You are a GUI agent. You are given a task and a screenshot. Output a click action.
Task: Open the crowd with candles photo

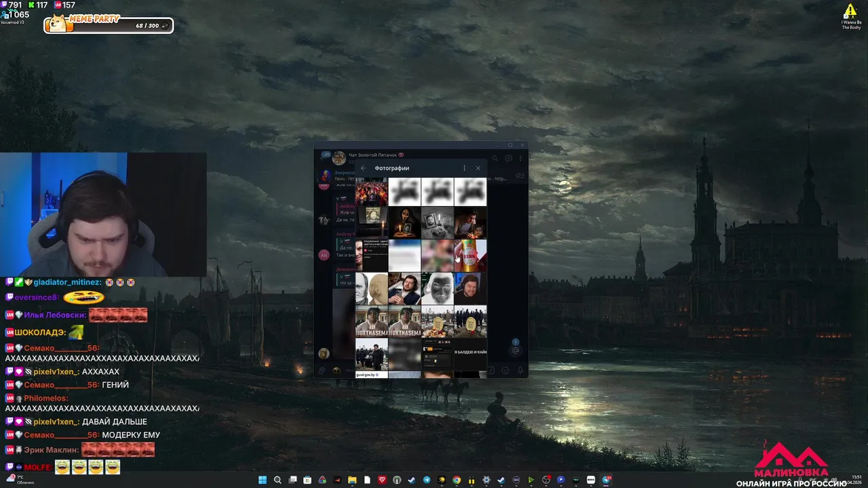372,192
